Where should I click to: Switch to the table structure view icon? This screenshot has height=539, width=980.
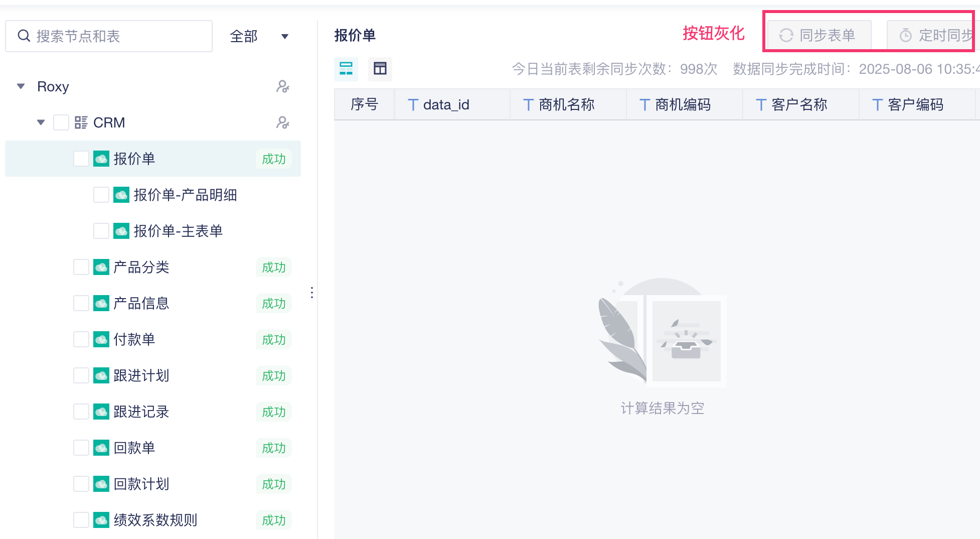[x=380, y=69]
